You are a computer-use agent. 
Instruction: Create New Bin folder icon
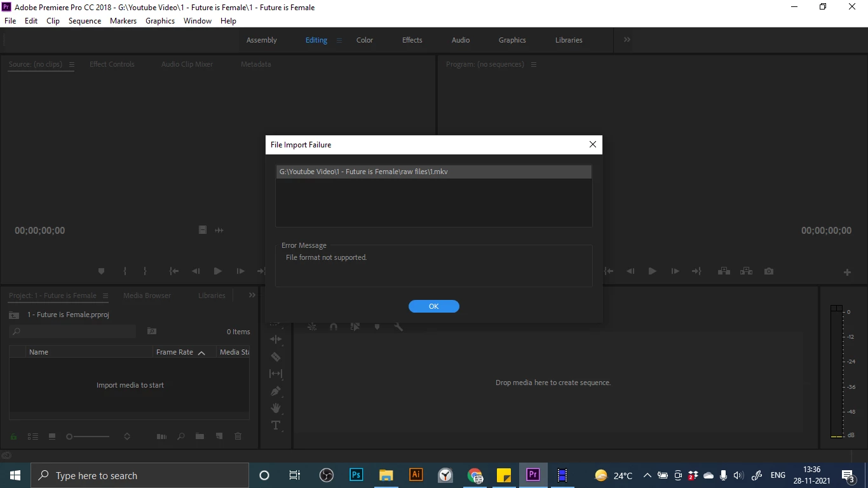pos(200,437)
